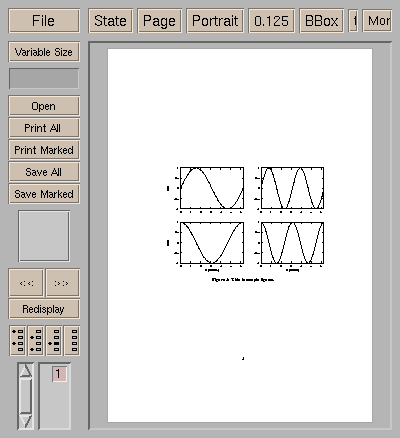
Task: Click the Print Marked button
Action: [44, 150]
